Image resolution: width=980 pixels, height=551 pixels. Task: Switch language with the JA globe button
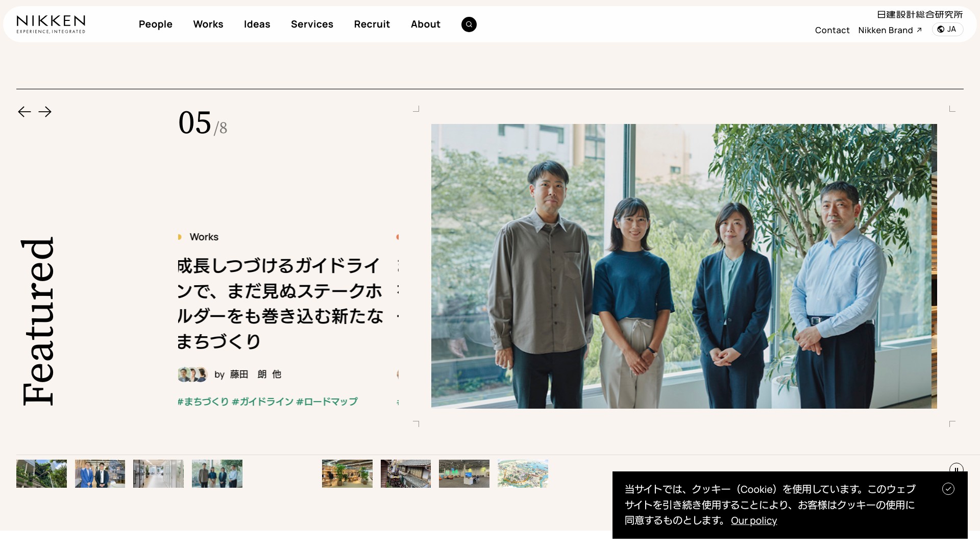pos(947,30)
